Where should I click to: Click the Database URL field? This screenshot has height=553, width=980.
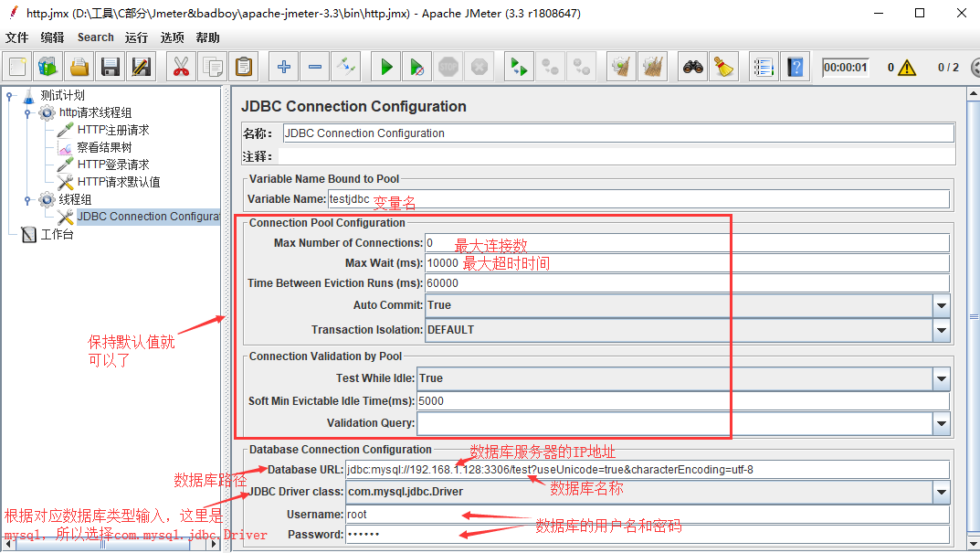648,470
